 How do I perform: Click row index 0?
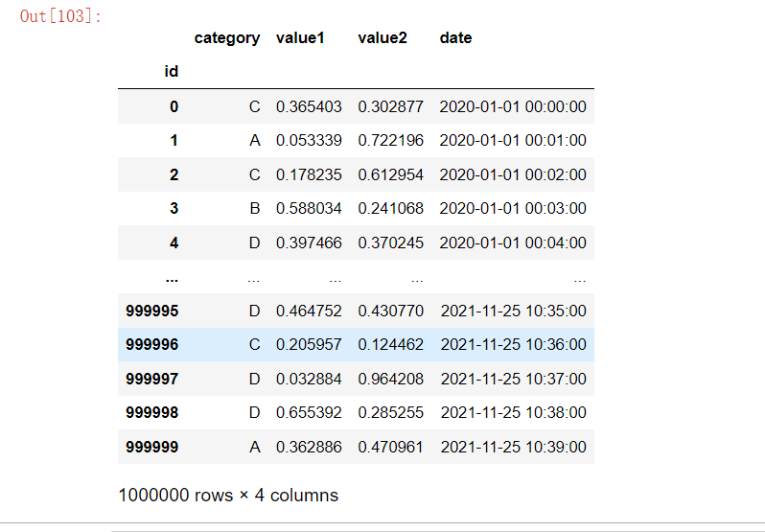click(x=174, y=106)
